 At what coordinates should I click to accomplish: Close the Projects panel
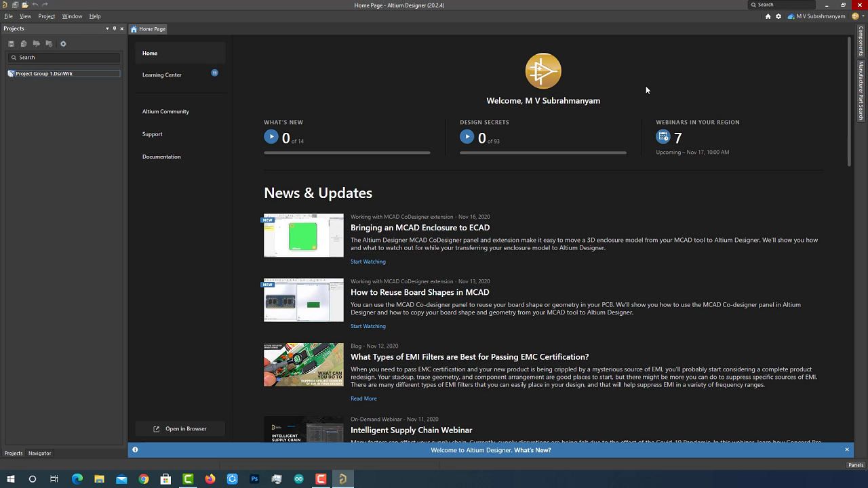point(122,28)
